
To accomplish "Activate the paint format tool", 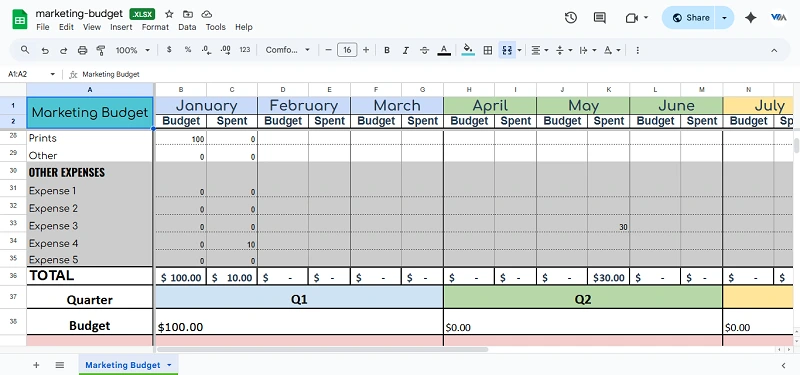I will [101, 50].
